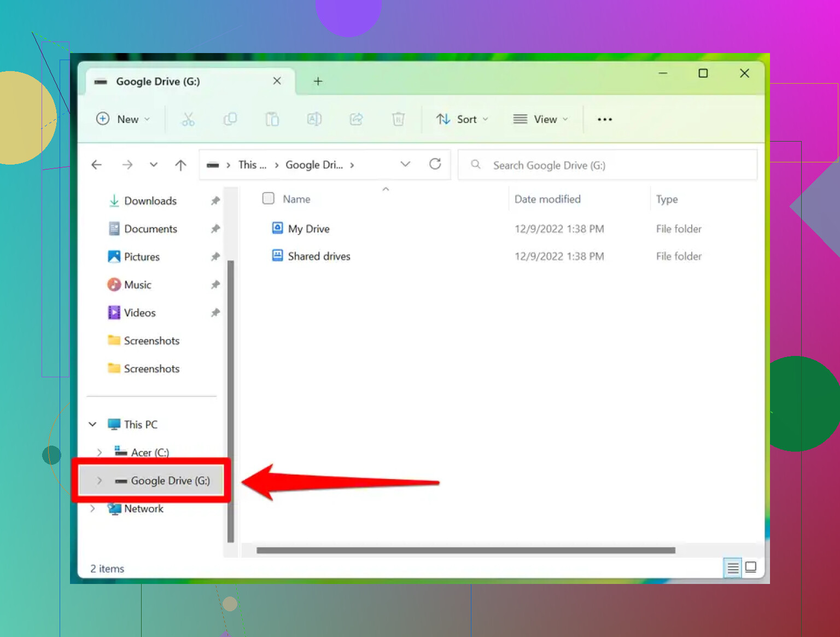Select Acer (C:) in navigation pane
Image resolution: width=840 pixels, height=637 pixels.
point(150,452)
